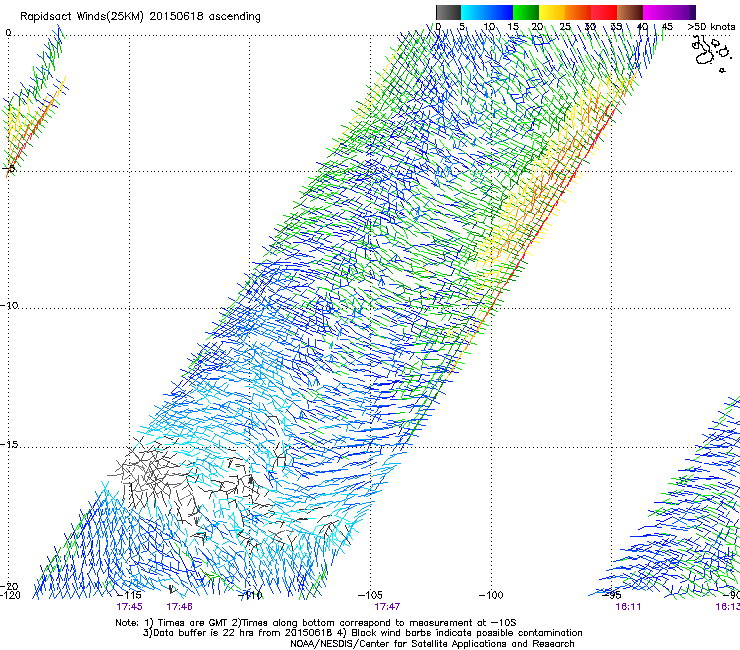Viewport: 740px width, 650px height.
Task: Click the brown 35-40 knots legend swatch
Action: 630,12
